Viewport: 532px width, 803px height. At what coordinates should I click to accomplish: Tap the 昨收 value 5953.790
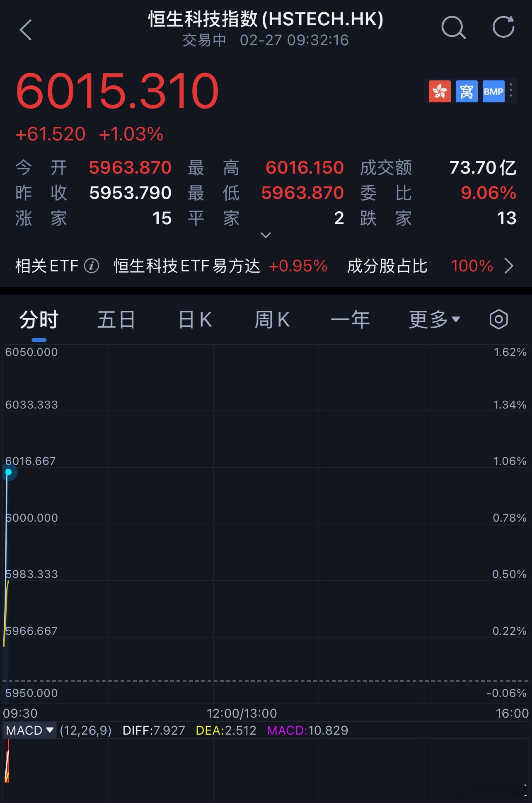tap(130, 193)
